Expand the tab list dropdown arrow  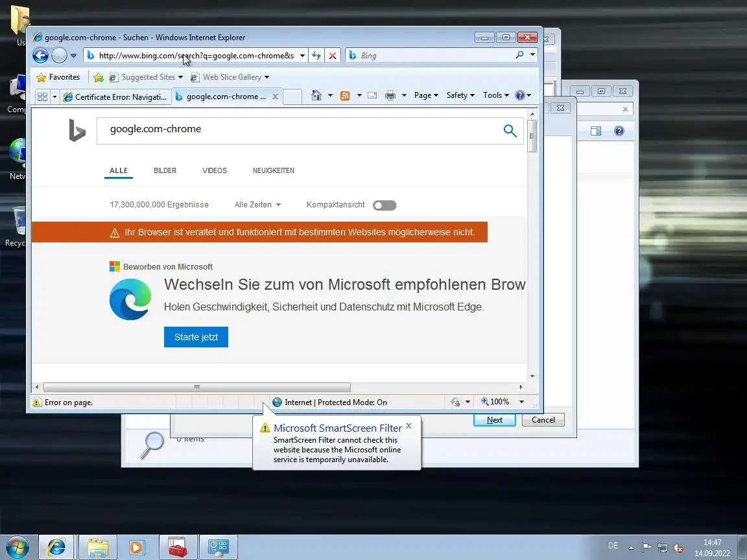pos(54,97)
